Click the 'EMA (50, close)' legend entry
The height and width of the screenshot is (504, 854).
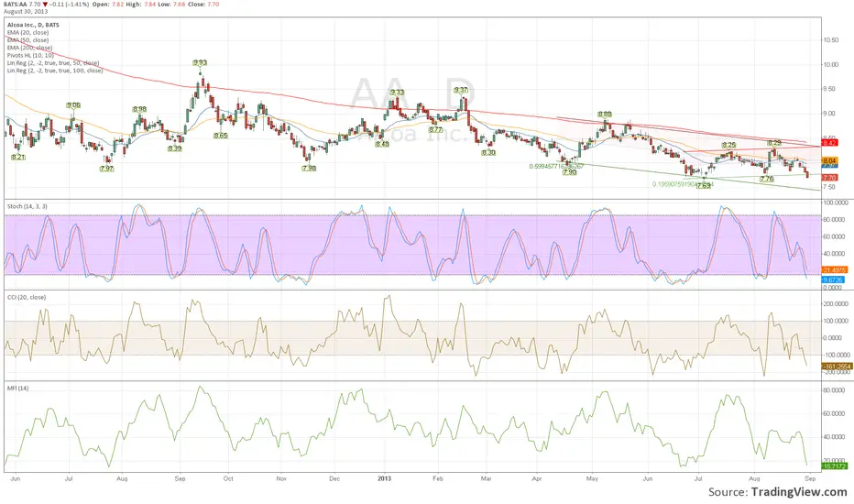(x=27, y=40)
